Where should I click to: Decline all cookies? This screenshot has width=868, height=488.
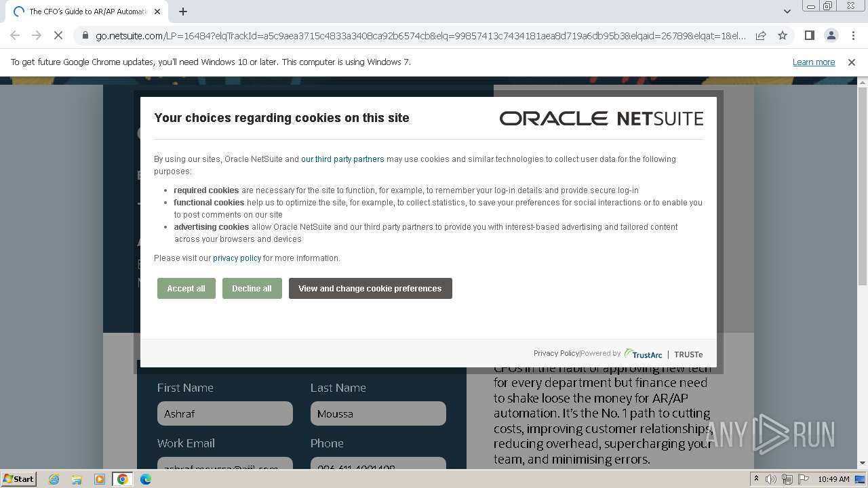(x=252, y=289)
